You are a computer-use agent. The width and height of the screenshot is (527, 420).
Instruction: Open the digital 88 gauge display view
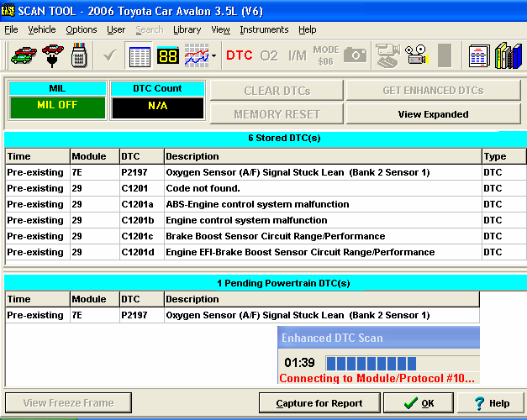167,56
